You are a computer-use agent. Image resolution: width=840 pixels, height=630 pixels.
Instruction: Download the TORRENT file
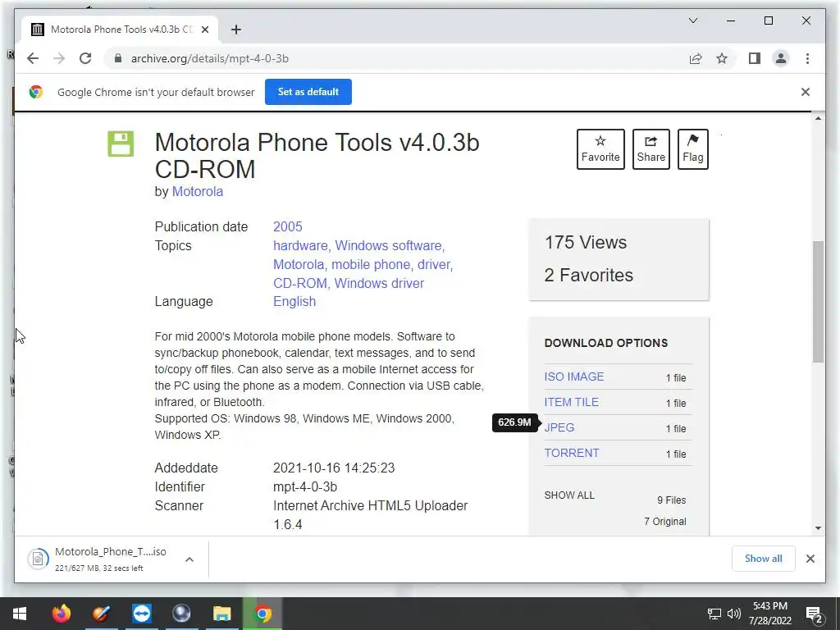tap(572, 453)
